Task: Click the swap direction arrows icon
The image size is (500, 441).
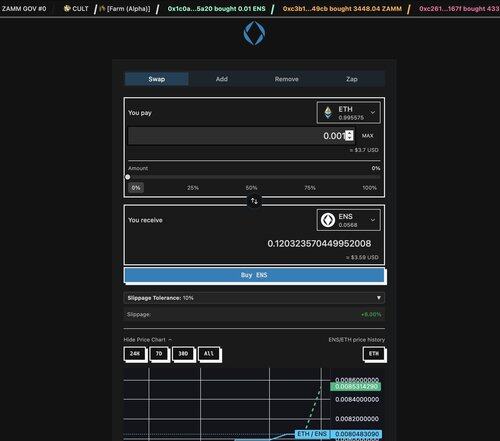Action: click(x=254, y=201)
